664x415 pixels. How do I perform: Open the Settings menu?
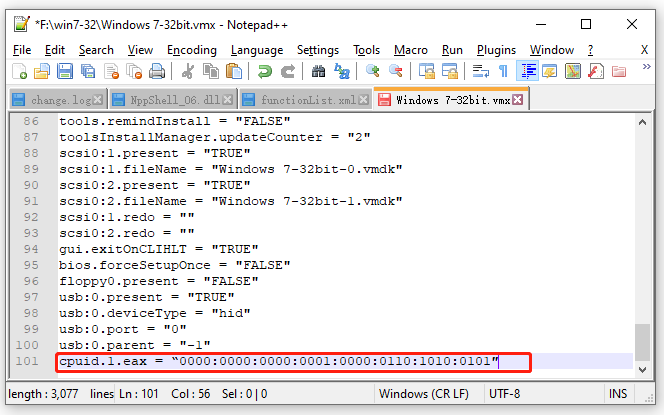(318, 50)
